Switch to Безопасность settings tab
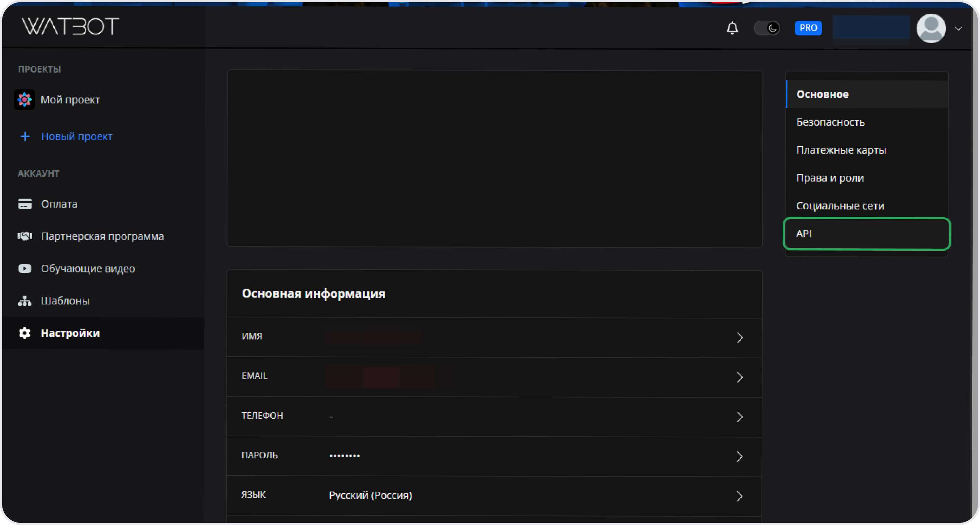 tap(830, 122)
